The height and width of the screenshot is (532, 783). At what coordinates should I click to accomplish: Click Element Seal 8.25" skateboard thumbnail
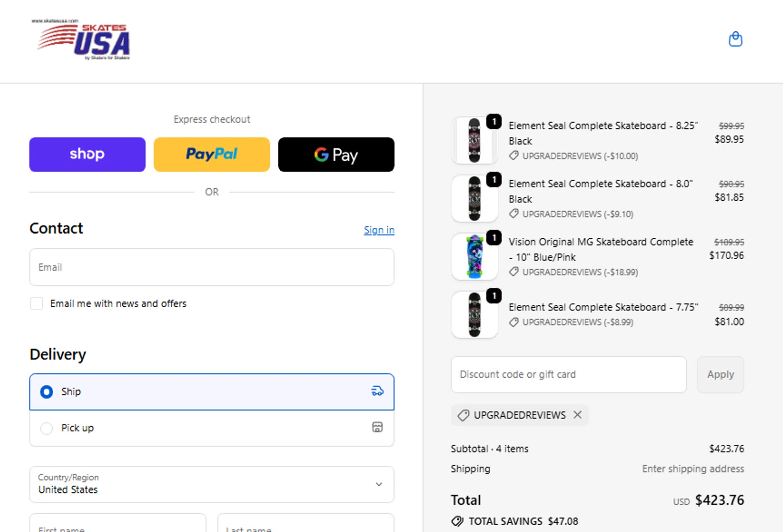tap(474, 140)
